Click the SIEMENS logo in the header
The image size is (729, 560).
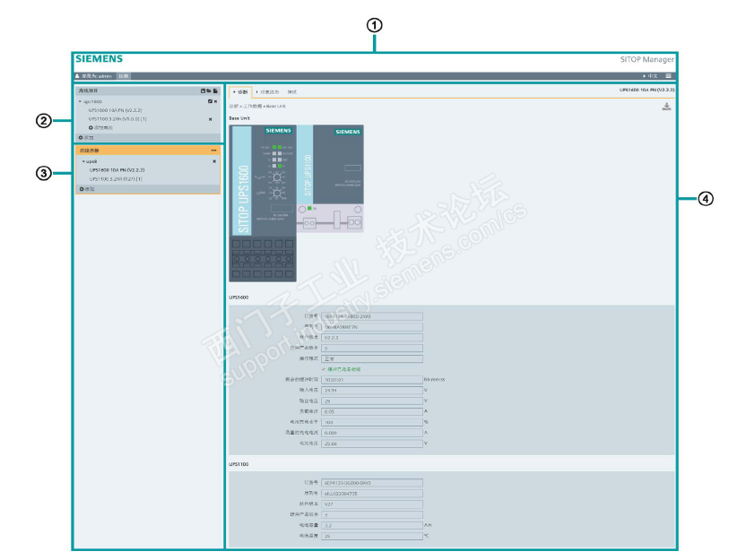coord(99,59)
